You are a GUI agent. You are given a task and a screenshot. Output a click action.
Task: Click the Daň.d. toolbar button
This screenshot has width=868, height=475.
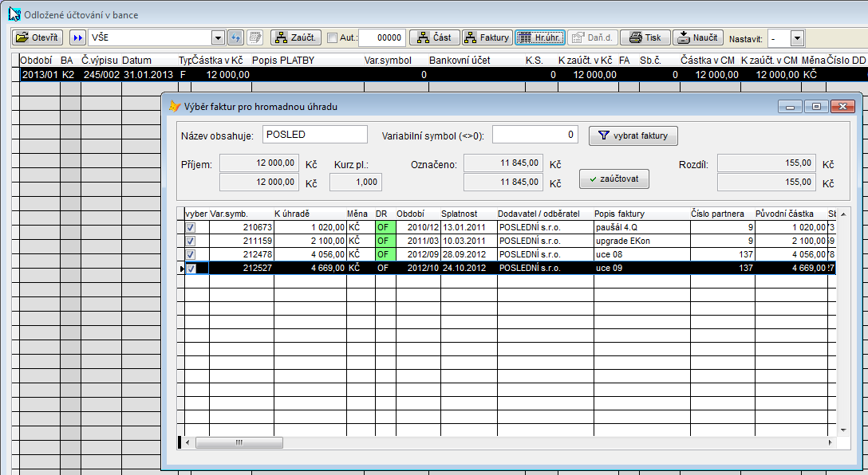(592, 37)
